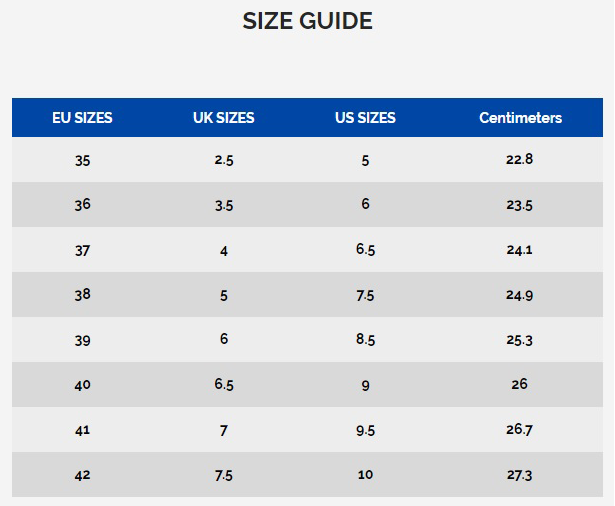Click EU size 35 cell
The height and width of the screenshot is (506, 615).
coord(82,160)
